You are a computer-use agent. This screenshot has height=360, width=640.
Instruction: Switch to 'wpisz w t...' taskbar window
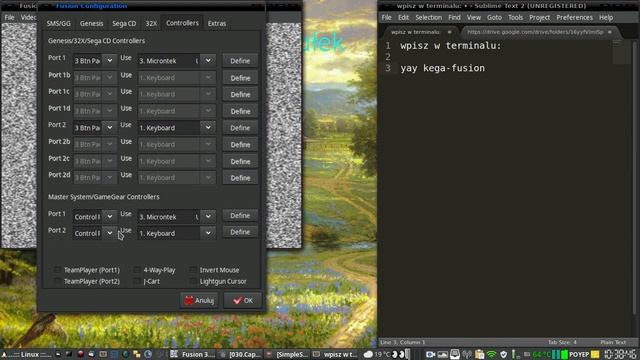pyautogui.click(x=336, y=354)
